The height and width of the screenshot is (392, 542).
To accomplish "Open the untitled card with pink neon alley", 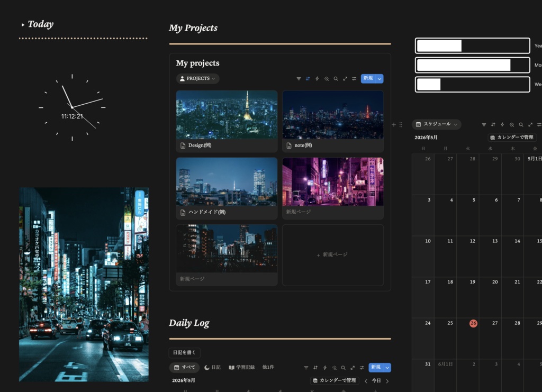I will pos(333,188).
